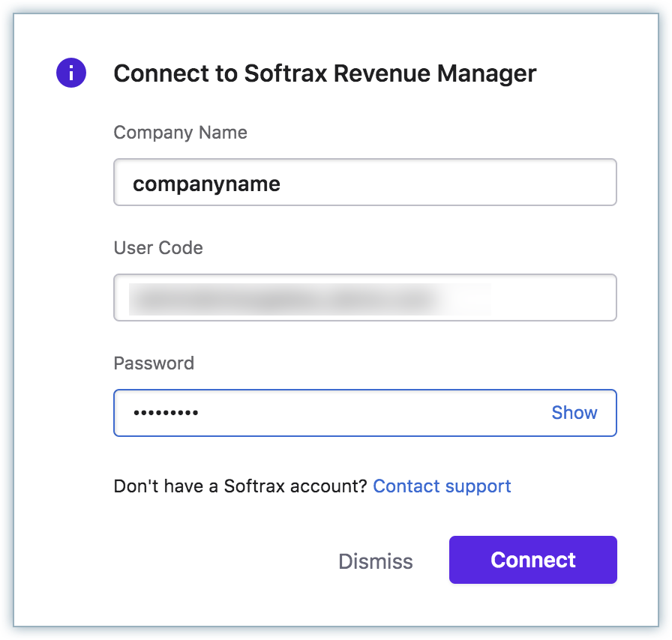
Task: Click the Connect button
Action: [533, 560]
